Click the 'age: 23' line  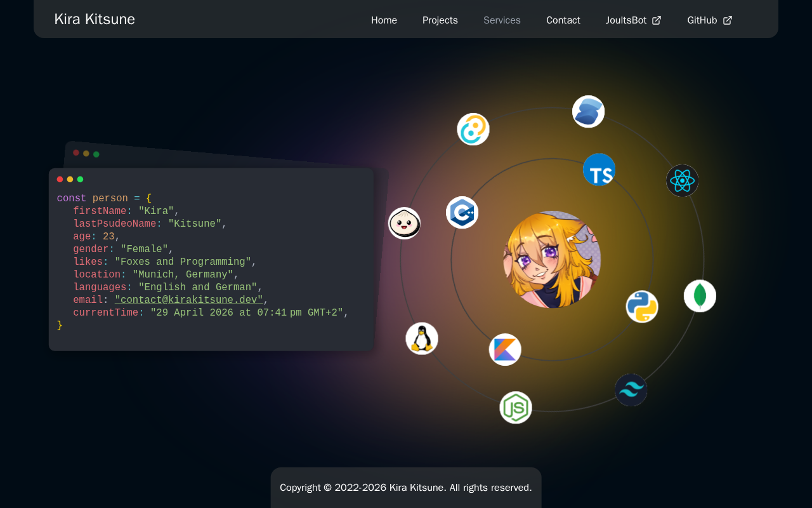(x=96, y=236)
